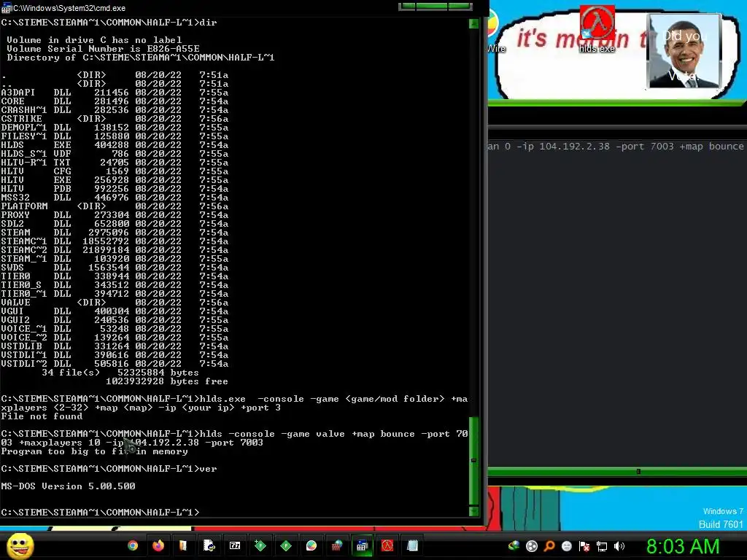Click the 'HLTV CFG' listing row
Image resolution: width=747 pixels, height=560 pixels.
click(115, 171)
